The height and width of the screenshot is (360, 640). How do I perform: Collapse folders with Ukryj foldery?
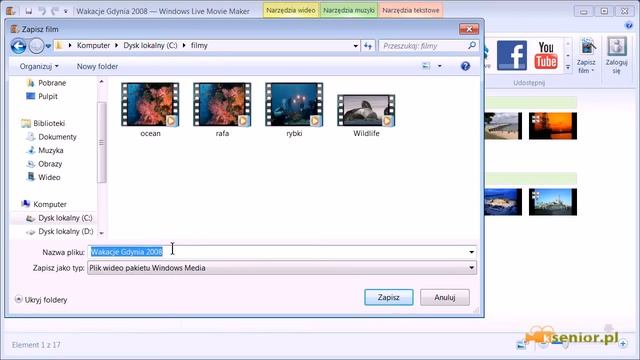(x=41, y=300)
